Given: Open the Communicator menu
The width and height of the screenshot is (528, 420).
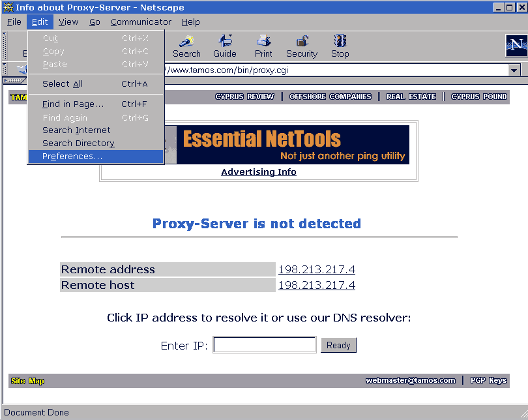Looking at the screenshot, I should 141,22.
